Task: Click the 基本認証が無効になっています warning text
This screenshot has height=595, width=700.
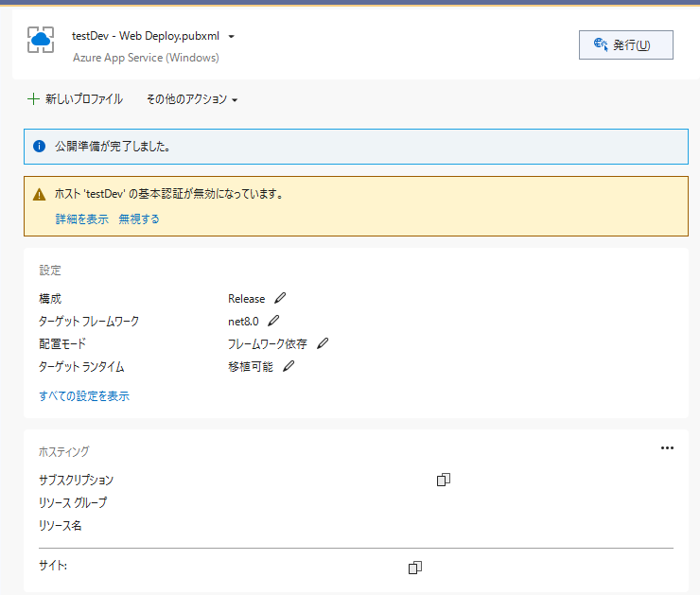Action: click(x=169, y=194)
